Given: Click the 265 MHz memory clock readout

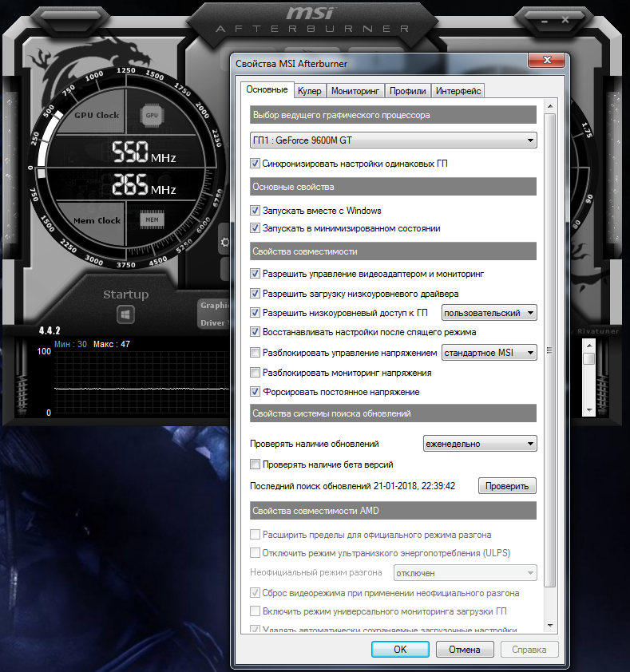Looking at the screenshot, I should point(144,184).
